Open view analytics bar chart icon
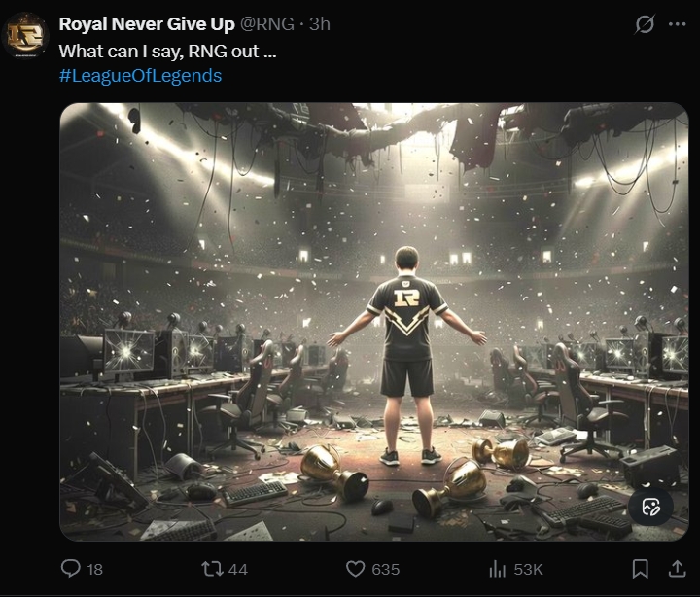 point(498,568)
